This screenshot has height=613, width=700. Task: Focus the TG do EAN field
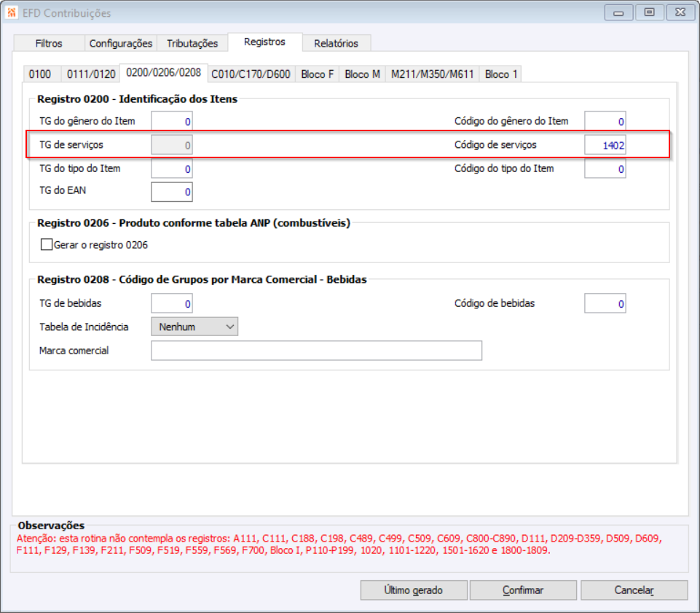(x=172, y=192)
